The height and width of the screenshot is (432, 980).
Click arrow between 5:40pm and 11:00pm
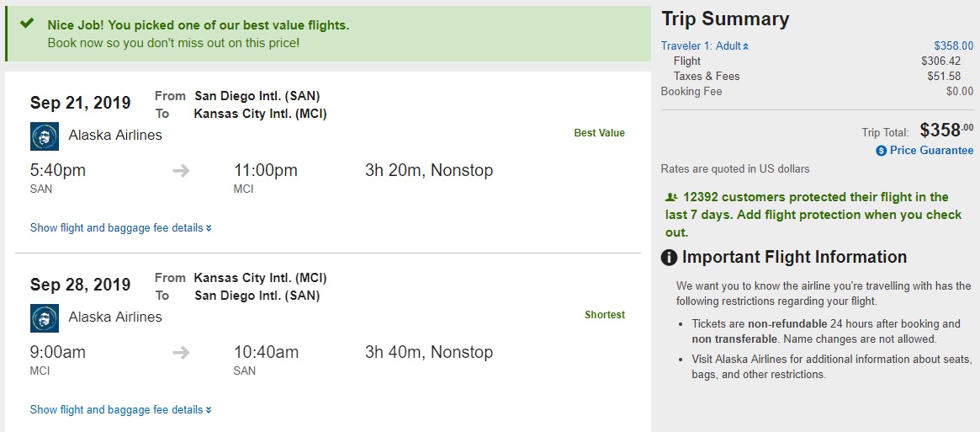(181, 171)
